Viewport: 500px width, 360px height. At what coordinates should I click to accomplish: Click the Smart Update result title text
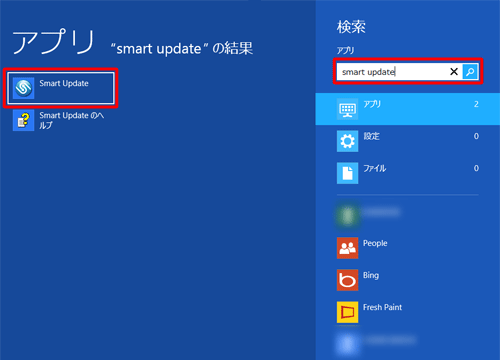click(64, 83)
